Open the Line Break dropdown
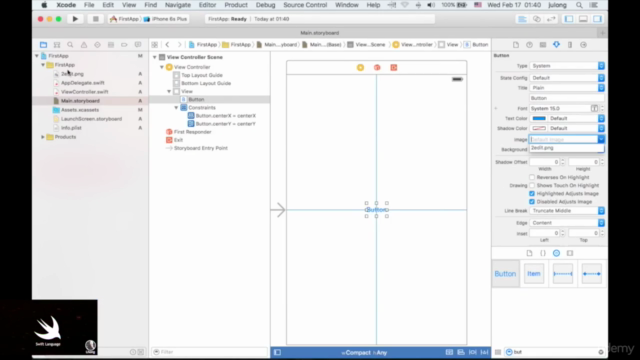640x360 pixels. (x=567, y=211)
